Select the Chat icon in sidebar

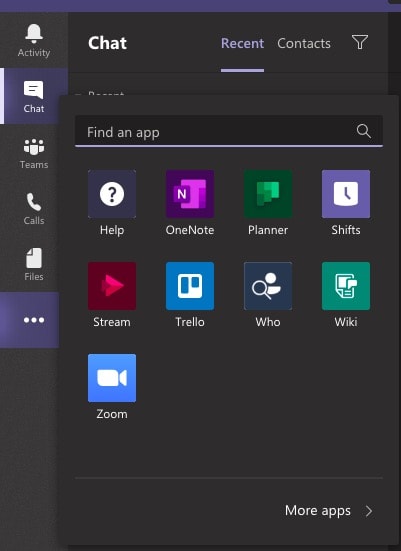click(x=34, y=90)
